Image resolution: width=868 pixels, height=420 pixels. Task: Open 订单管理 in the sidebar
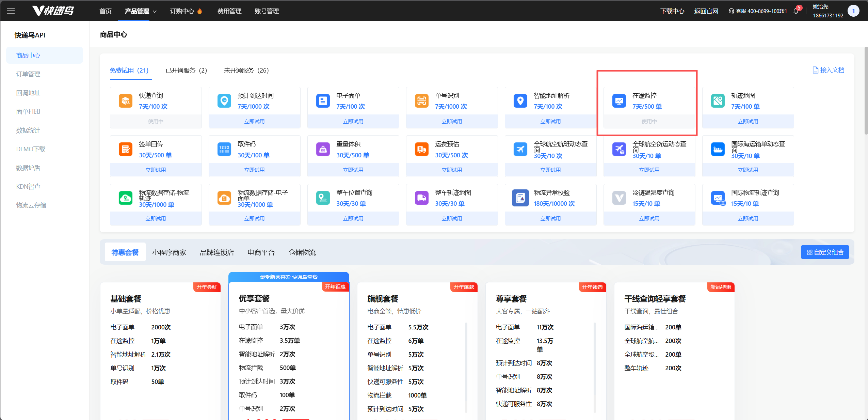point(28,74)
